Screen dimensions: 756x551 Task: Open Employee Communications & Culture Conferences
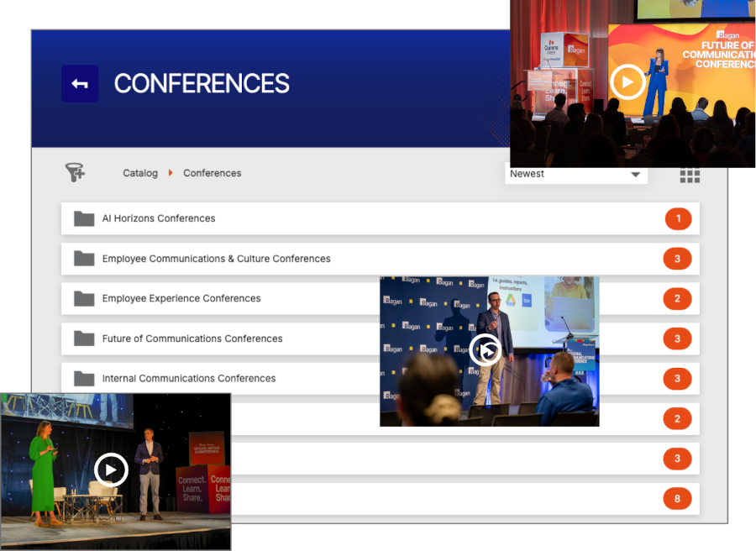click(216, 259)
